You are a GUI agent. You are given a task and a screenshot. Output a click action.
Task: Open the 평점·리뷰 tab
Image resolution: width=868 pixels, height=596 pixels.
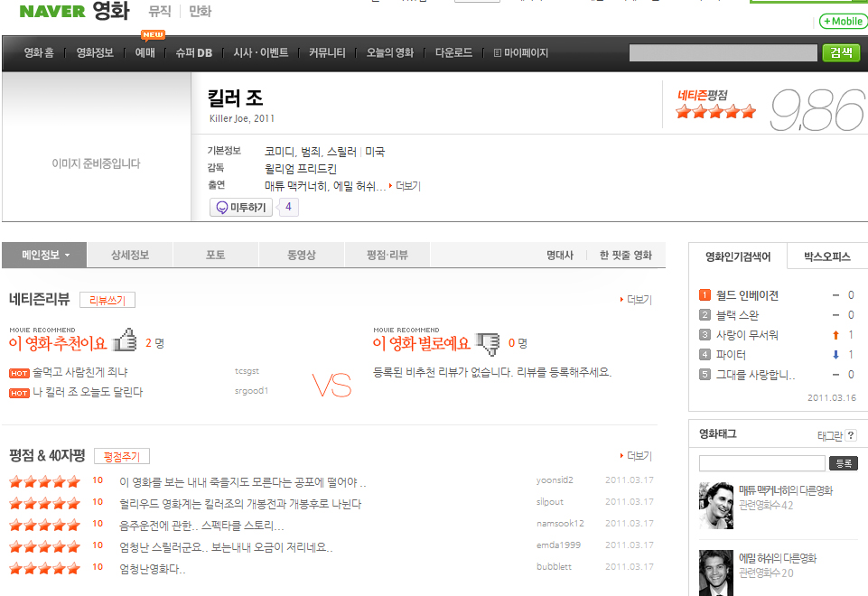pos(387,256)
